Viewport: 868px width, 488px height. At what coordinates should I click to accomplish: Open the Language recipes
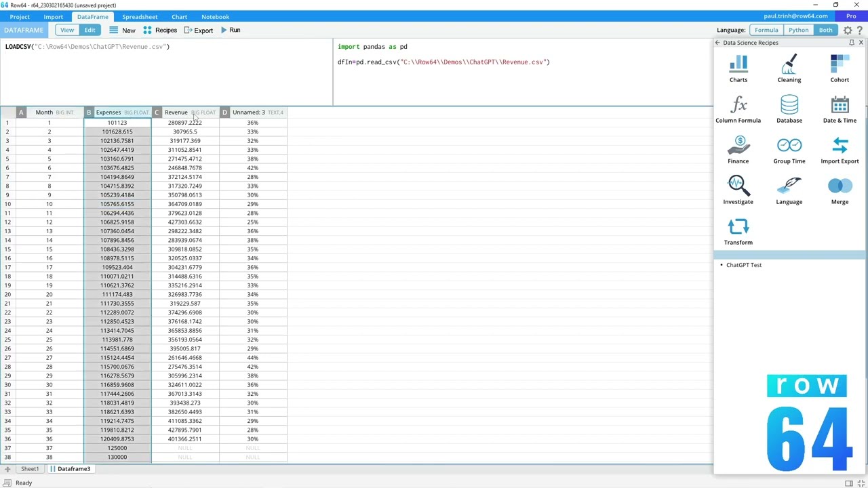789,191
